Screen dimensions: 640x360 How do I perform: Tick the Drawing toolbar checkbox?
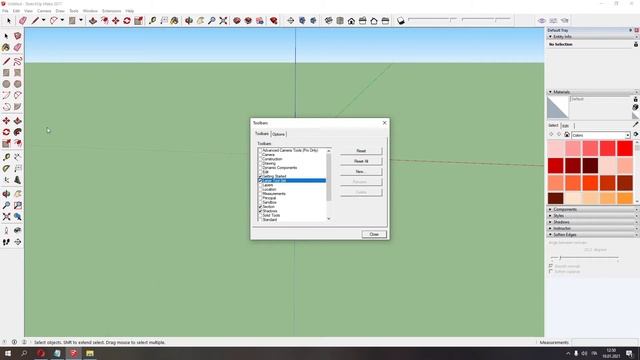pyautogui.click(x=260, y=163)
